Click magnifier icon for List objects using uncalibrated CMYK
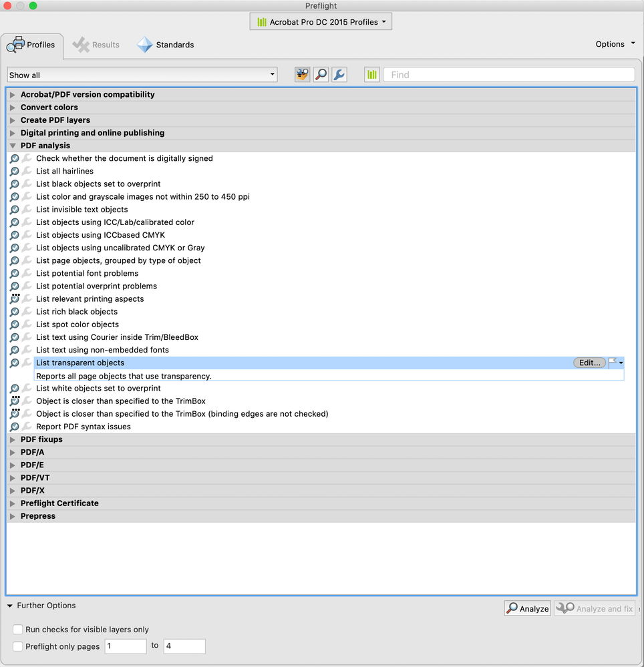 click(15, 248)
